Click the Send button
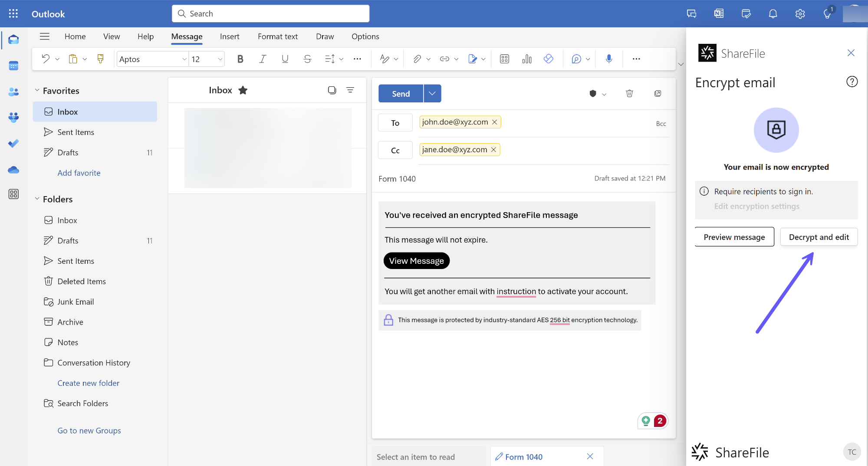 [x=401, y=93]
